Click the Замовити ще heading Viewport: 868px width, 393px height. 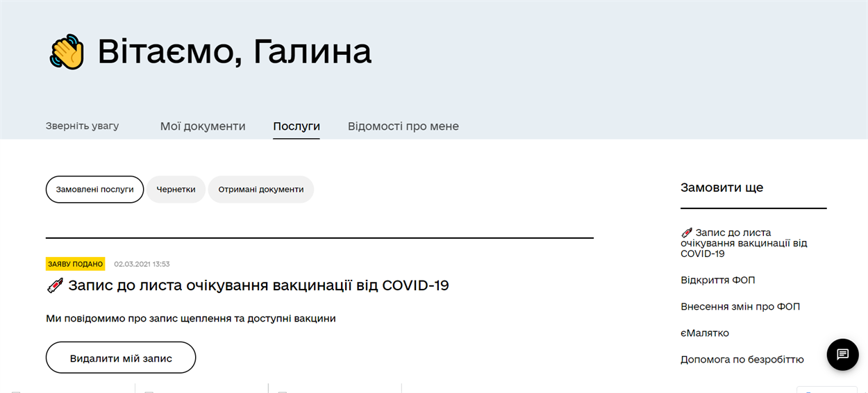pos(721,187)
